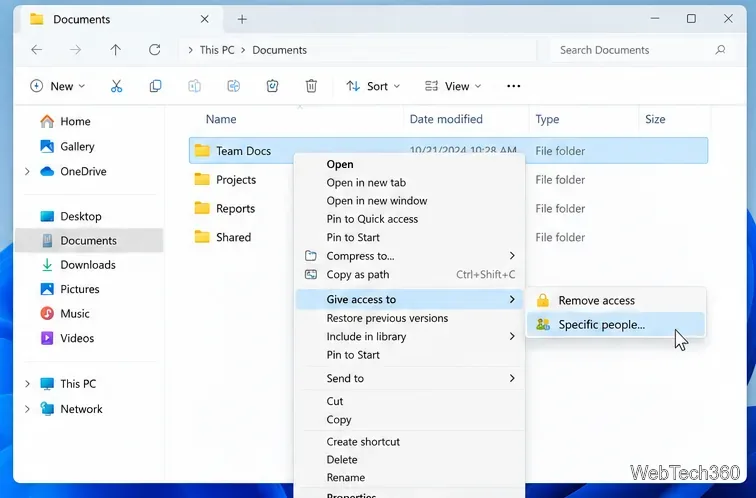
Task: Expand the This PC tree chevron
Action: point(27,384)
